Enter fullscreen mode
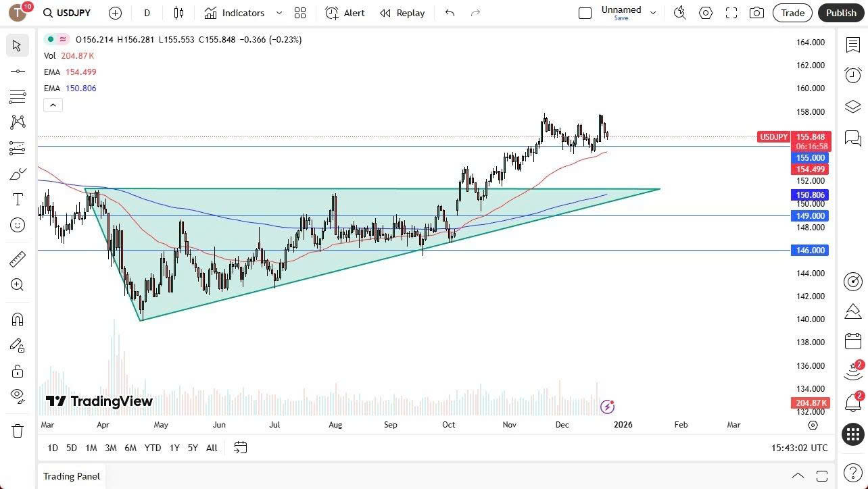 point(731,13)
